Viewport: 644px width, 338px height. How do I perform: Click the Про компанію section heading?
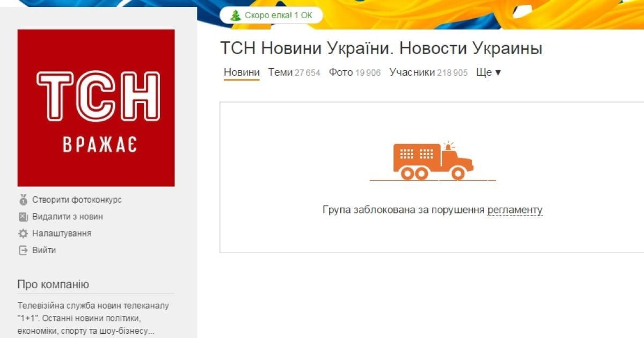tap(53, 284)
